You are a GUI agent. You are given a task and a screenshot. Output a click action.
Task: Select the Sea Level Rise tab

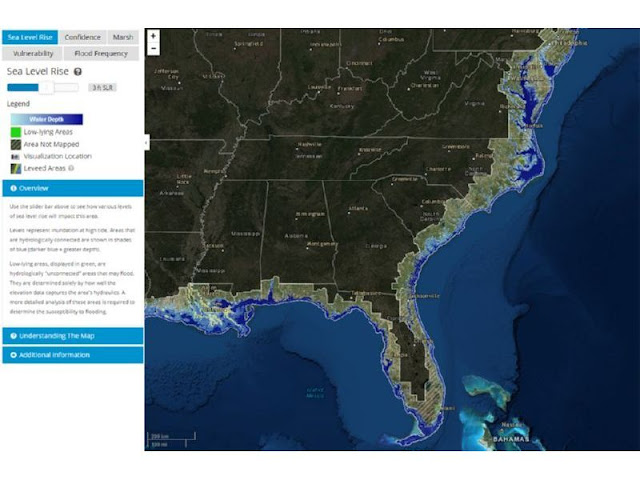coord(31,37)
